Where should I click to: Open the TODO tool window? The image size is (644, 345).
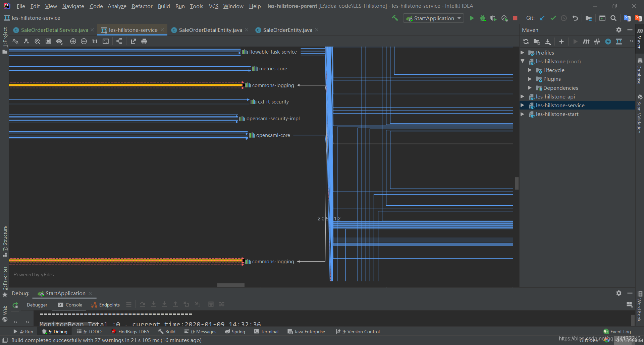(x=89, y=332)
